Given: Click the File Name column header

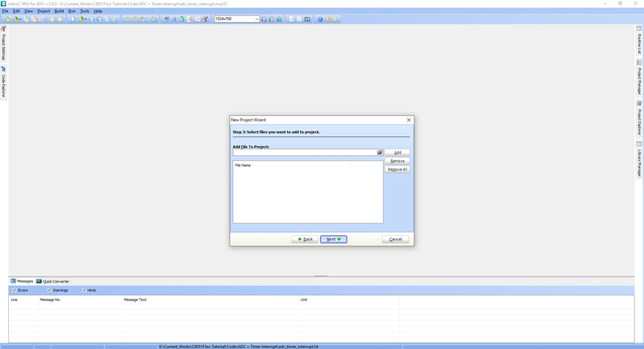Looking at the screenshot, I should point(292,165).
